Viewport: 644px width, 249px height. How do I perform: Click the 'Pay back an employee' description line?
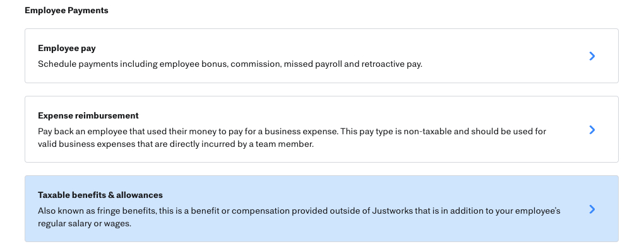(x=292, y=131)
